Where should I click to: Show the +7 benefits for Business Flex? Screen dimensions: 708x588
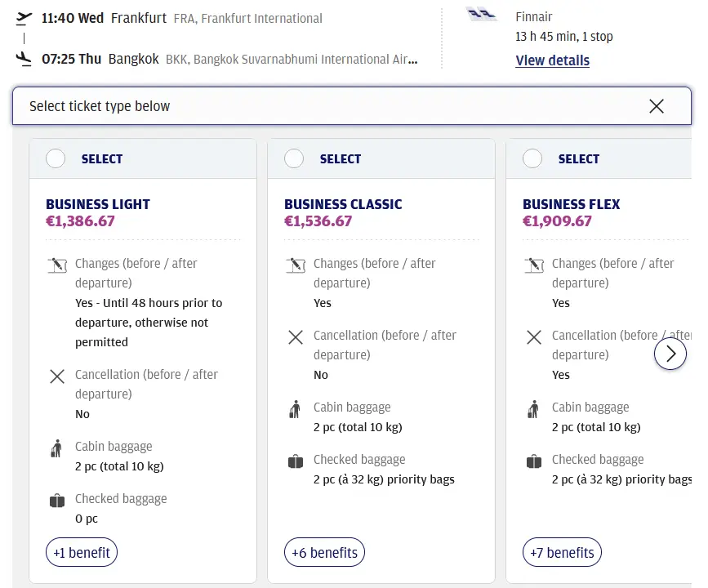pyautogui.click(x=562, y=553)
